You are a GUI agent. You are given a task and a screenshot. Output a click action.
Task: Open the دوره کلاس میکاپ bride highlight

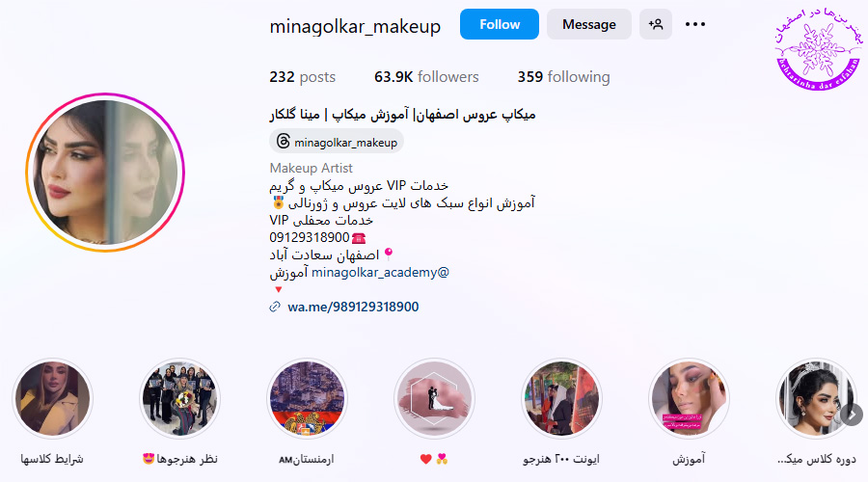click(x=816, y=398)
